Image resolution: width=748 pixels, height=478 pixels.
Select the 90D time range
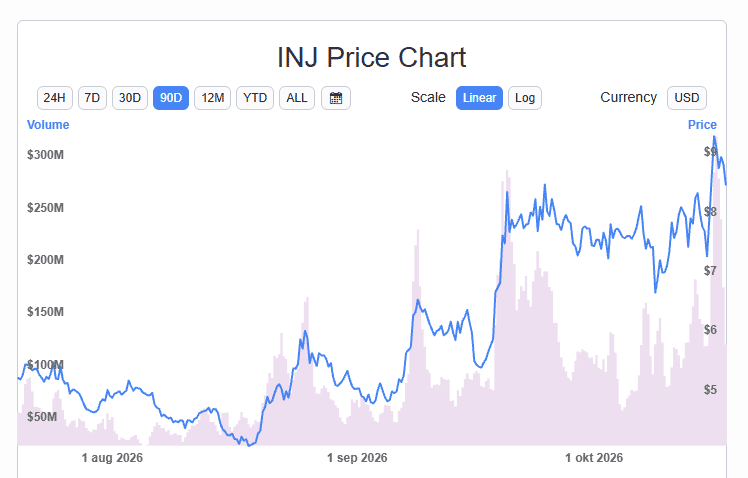pyautogui.click(x=171, y=98)
